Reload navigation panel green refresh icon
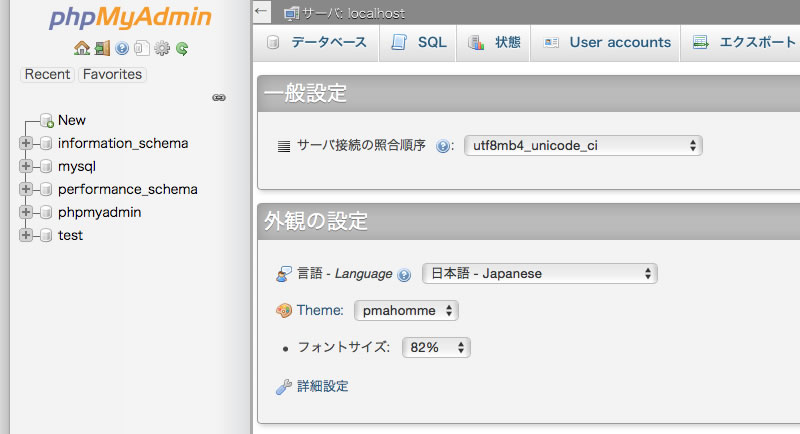 click(x=182, y=48)
